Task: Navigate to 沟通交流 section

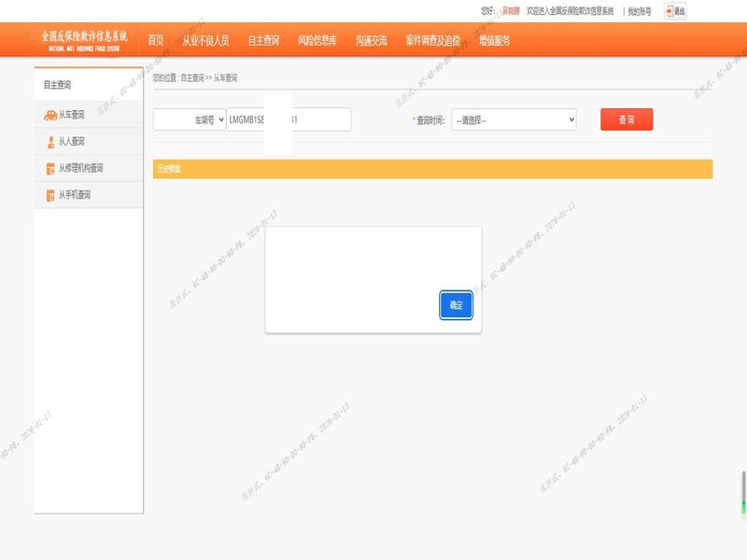Action: tap(371, 40)
